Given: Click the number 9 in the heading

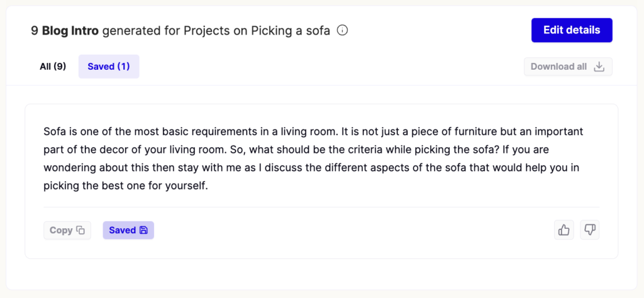Looking at the screenshot, I should coord(35,30).
